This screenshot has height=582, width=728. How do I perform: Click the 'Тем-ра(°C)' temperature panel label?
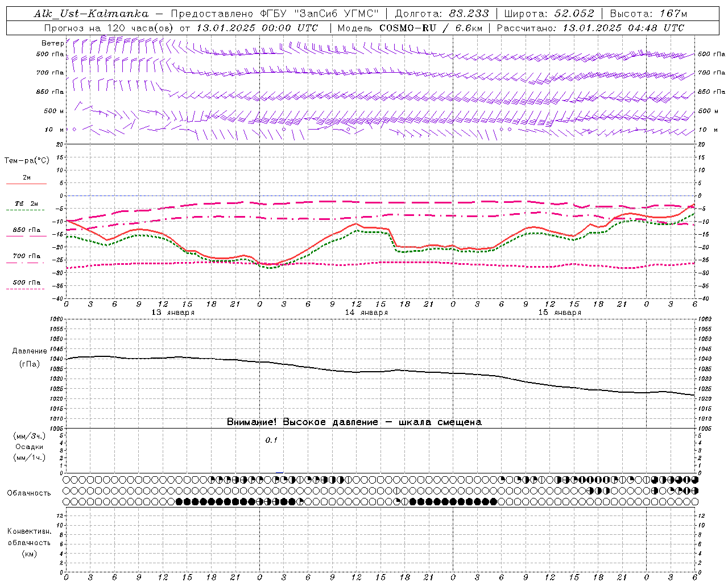[27, 160]
